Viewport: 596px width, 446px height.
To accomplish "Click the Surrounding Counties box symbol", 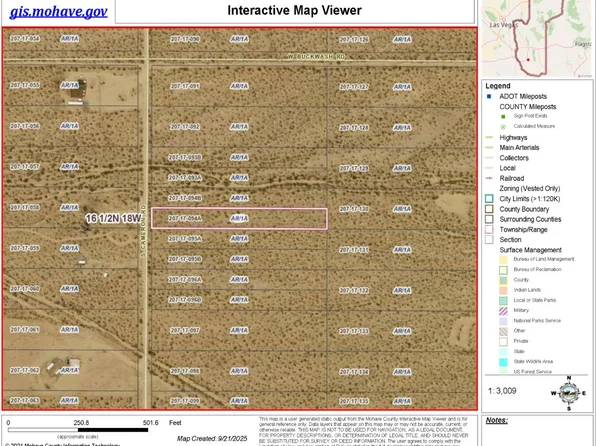I will coord(489,219).
